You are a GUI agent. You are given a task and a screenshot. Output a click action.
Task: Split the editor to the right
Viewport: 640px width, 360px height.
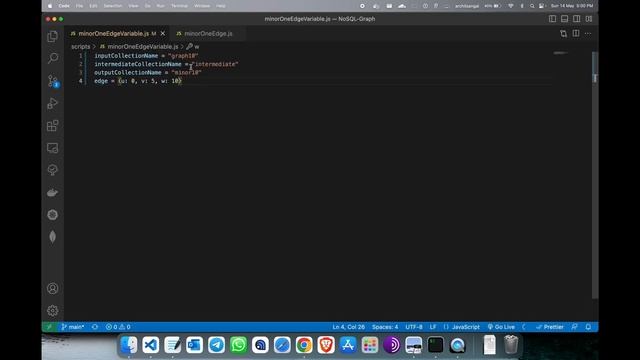pyautogui.click(x=576, y=33)
